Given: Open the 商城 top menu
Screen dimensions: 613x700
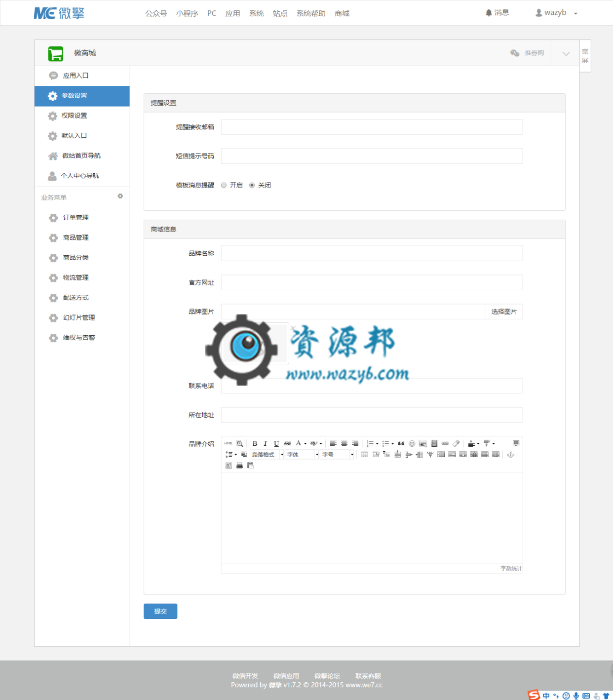Looking at the screenshot, I should point(342,13).
